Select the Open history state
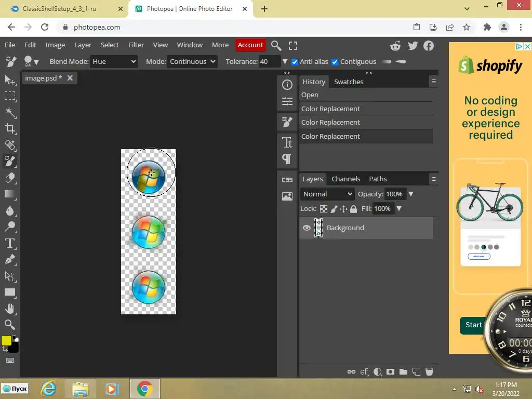The width and height of the screenshot is (532, 399). (x=366, y=95)
